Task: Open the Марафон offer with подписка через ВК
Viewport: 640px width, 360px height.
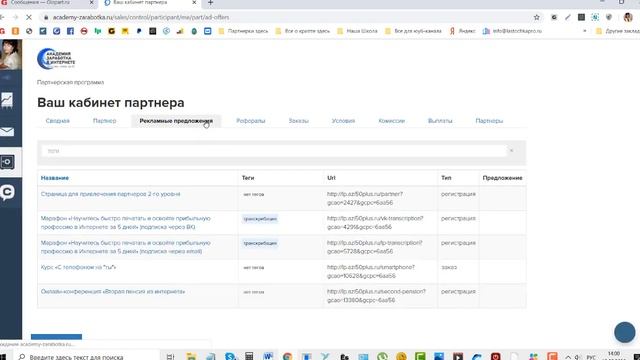Action: click(126, 222)
